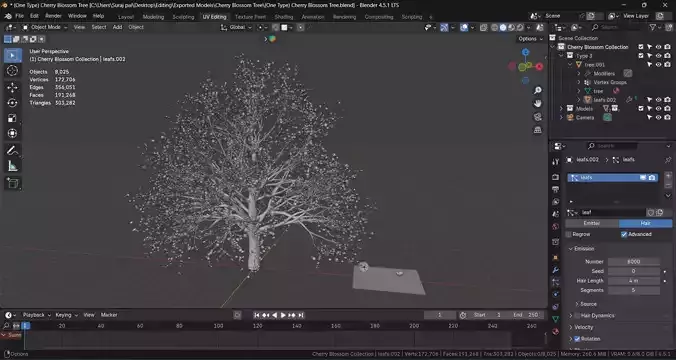Click the Blender logo menu icon
676x360 pixels.
pyautogui.click(x=8, y=16)
